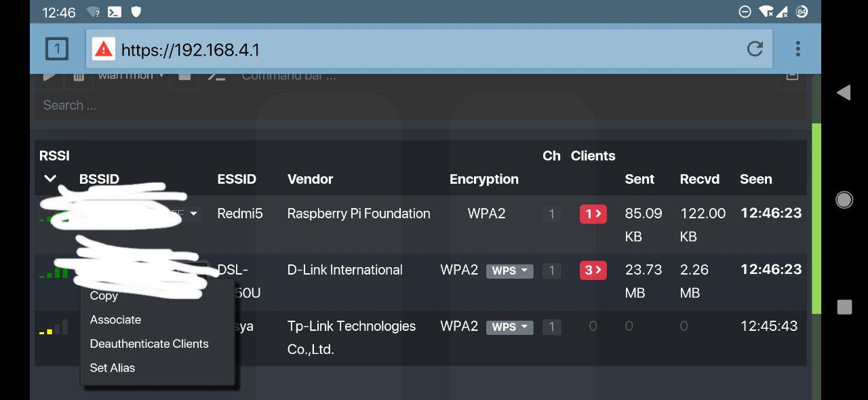Sort table by Vendor column header
868x400 pixels.
(310, 179)
